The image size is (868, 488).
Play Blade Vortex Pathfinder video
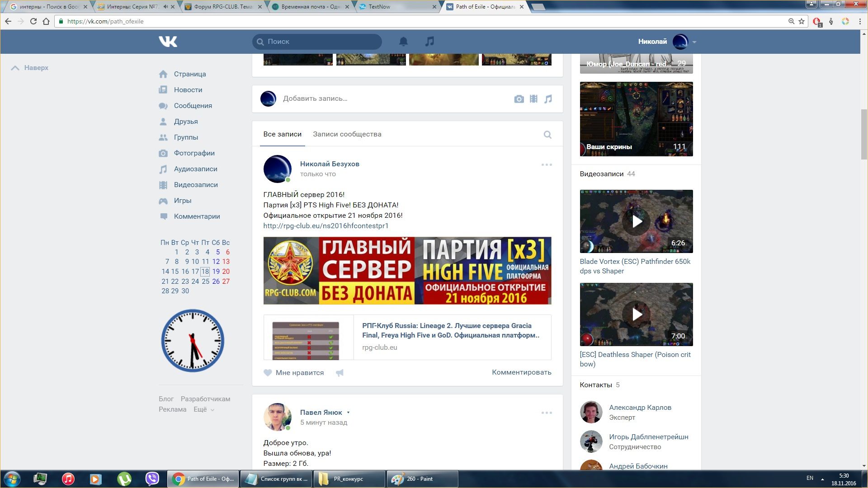tap(636, 221)
